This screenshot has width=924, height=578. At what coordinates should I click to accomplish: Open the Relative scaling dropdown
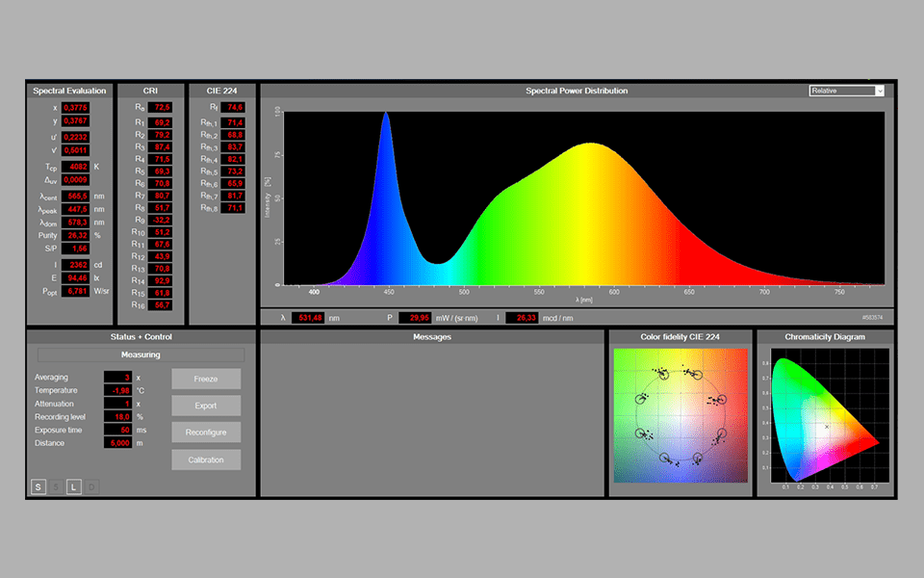(842, 90)
